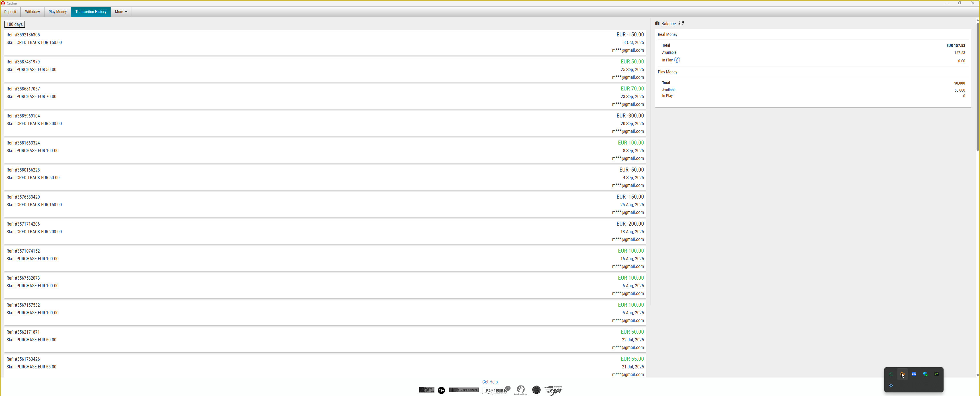Open the juego seguro logo

click(464, 390)
